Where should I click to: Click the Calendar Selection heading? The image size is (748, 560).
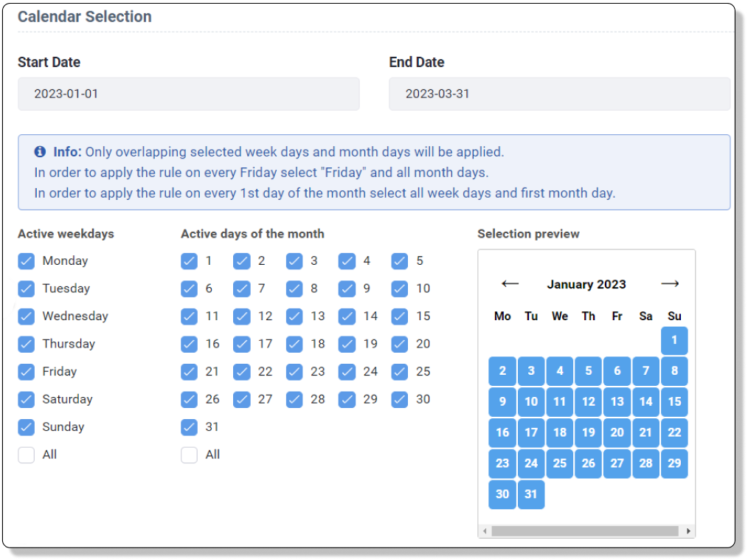[84, 17]
